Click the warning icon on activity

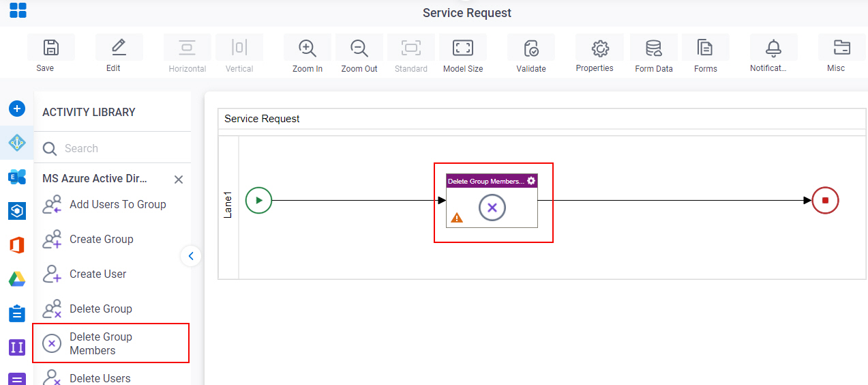coord(457,218)
